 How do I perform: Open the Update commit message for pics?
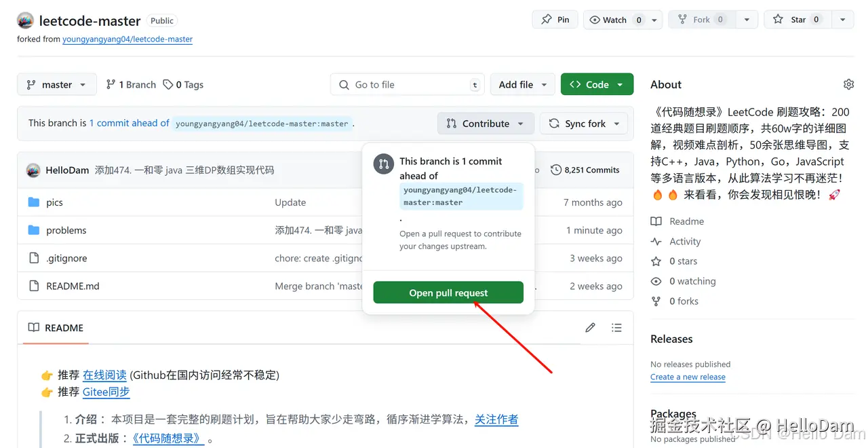[290, 202]
